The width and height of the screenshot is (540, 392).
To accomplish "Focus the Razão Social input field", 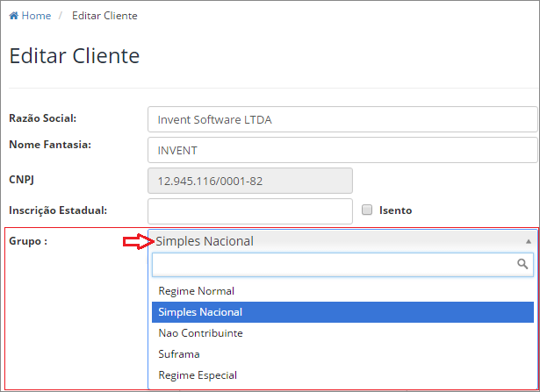I will click(x=342, y=119).
